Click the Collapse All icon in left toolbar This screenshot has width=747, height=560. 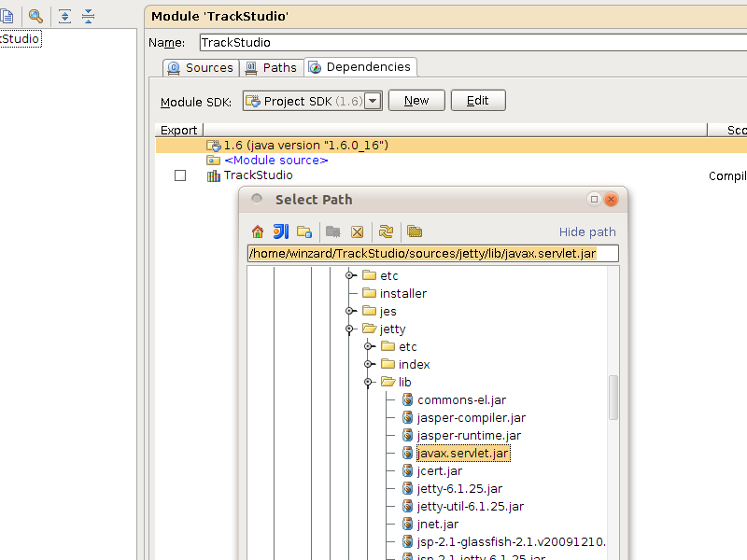click(x=88, y=16)
